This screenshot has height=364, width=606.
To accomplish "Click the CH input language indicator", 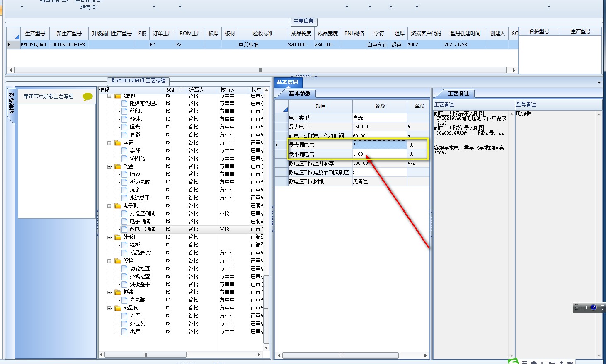I will (584, 307).
